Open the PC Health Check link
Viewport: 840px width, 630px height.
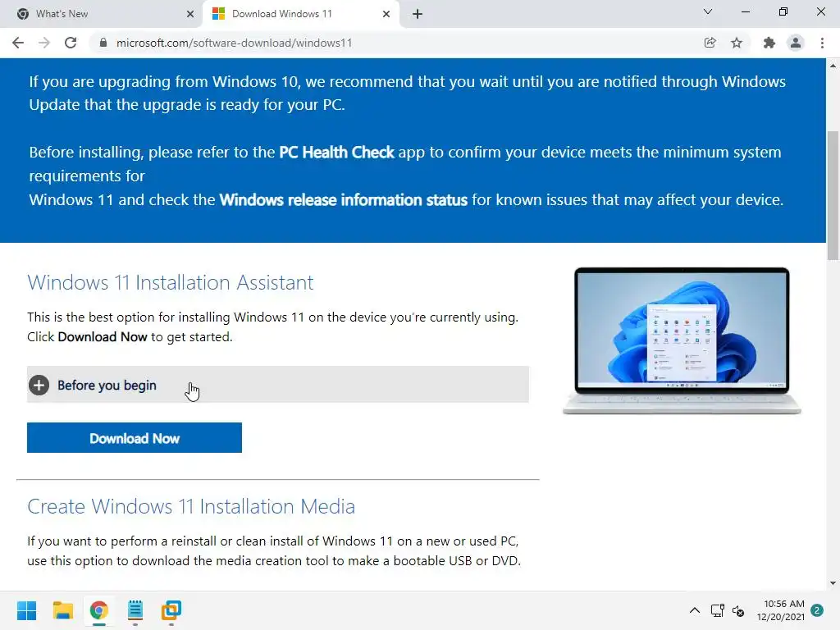click(x=336, y=152)
